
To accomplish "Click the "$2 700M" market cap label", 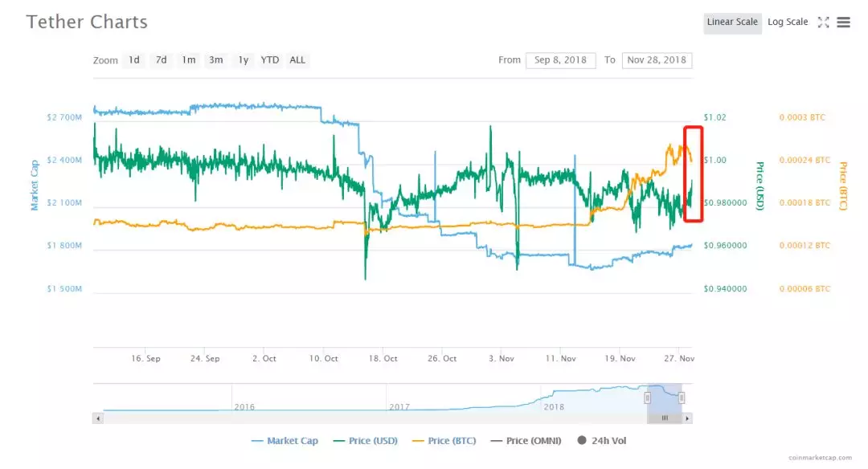I will [64, 117].
